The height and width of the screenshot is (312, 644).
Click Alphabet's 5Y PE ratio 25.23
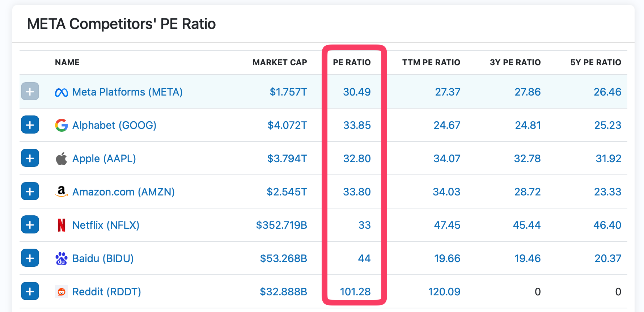tap(608, 125)
